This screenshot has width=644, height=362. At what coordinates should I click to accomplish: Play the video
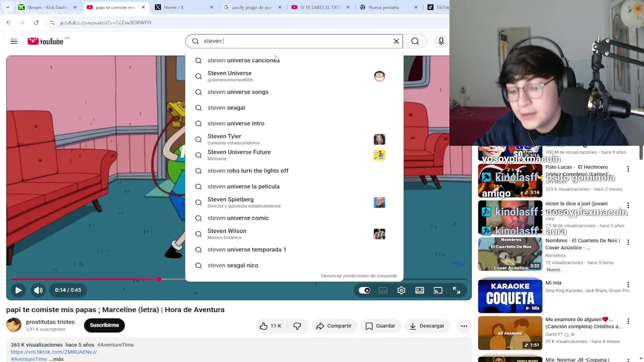18,290
